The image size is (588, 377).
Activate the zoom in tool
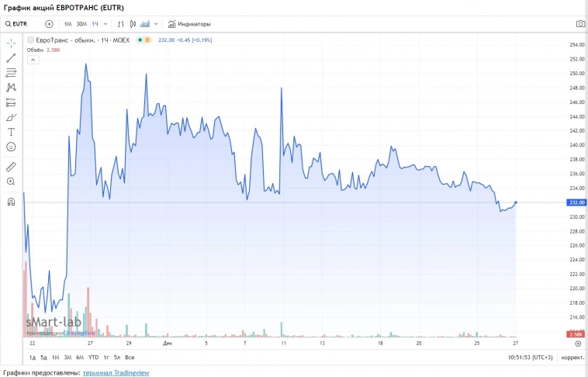coord(12,182)
